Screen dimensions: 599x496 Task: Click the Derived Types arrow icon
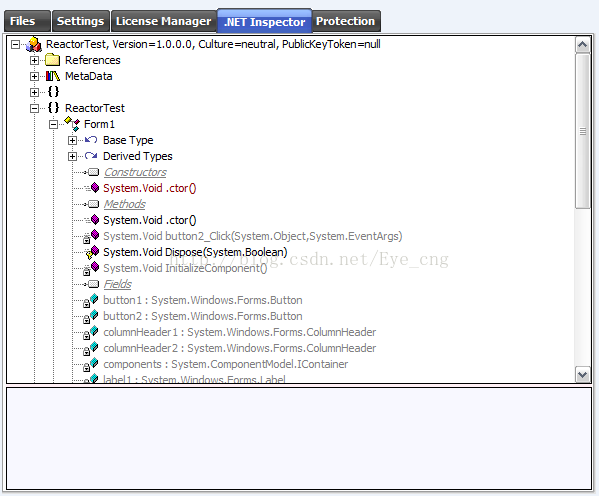point(91,156)
